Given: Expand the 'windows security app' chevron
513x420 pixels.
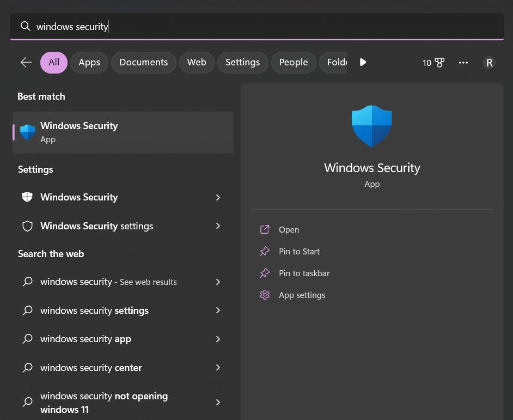Looking at the screenshot, I should [x=218, y=339].
